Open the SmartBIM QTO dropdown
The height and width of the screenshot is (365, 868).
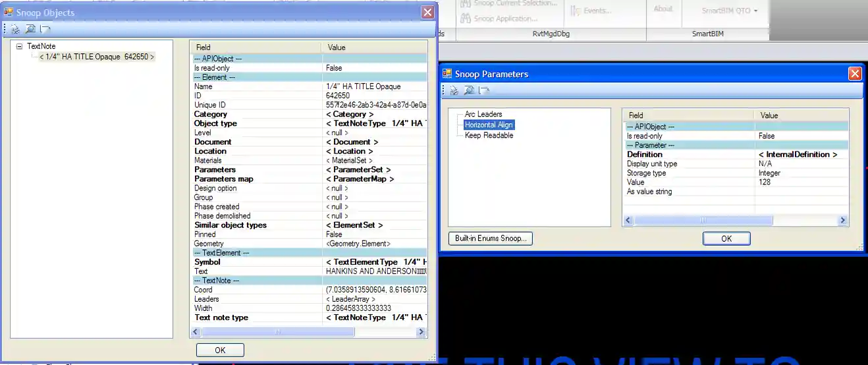pos(730,11)
